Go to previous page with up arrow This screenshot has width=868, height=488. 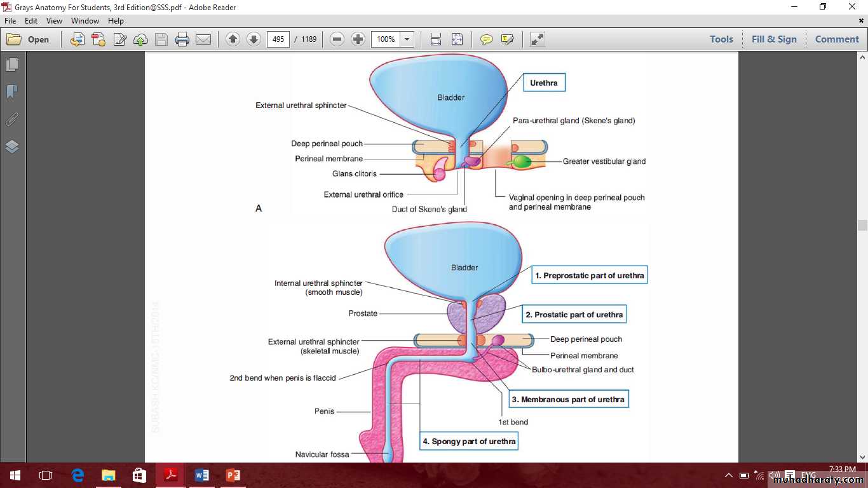pos(233,39)
